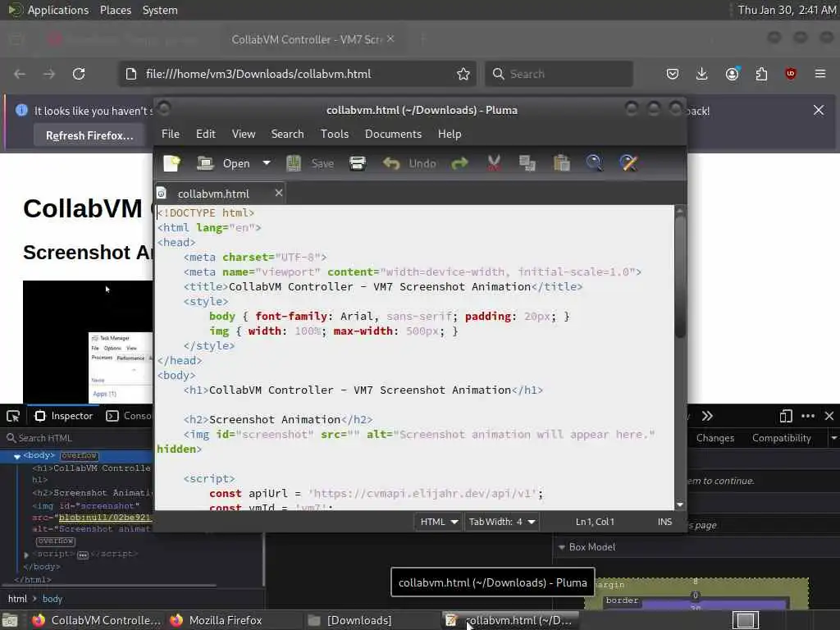Open the Tab Width dropdown
840x630 pixels.
pyautogui.click(x=501, y=522)
